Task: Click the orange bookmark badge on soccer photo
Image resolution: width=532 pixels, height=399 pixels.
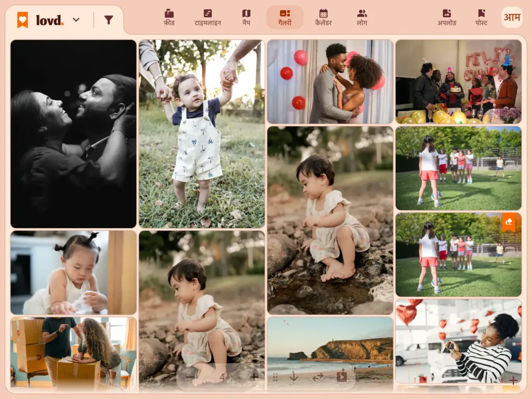Action: click(x=508, y=222)
